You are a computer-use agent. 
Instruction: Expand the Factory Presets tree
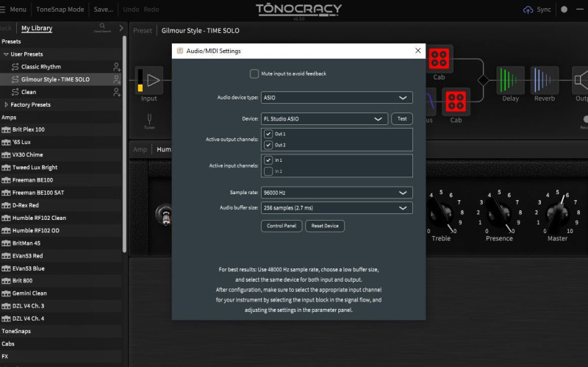coord(6,104)
